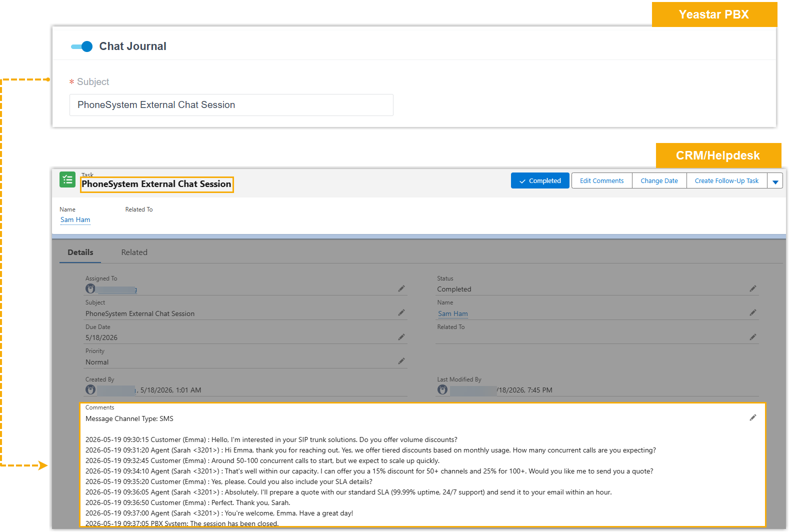Click the 09:37:00 Agent farewell message line
Image resolution: width=789 pixels, height=532 pixels.
(219, 513)
